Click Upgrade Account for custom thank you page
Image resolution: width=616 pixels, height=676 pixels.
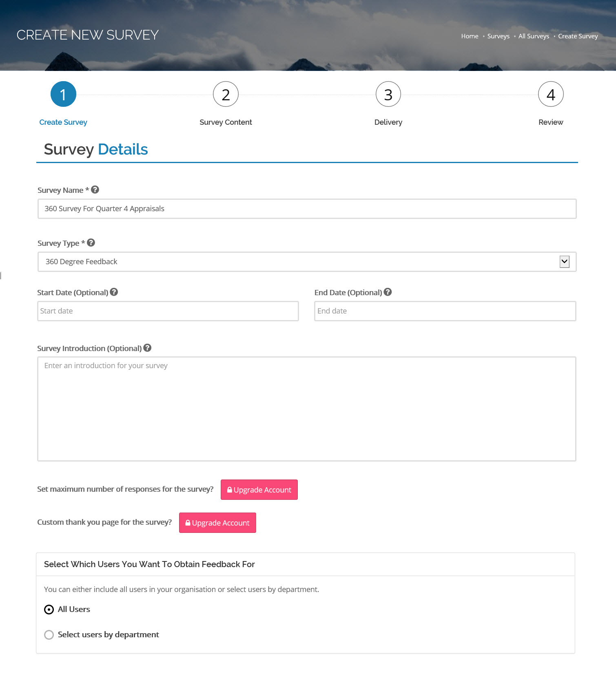click(217, 523)
